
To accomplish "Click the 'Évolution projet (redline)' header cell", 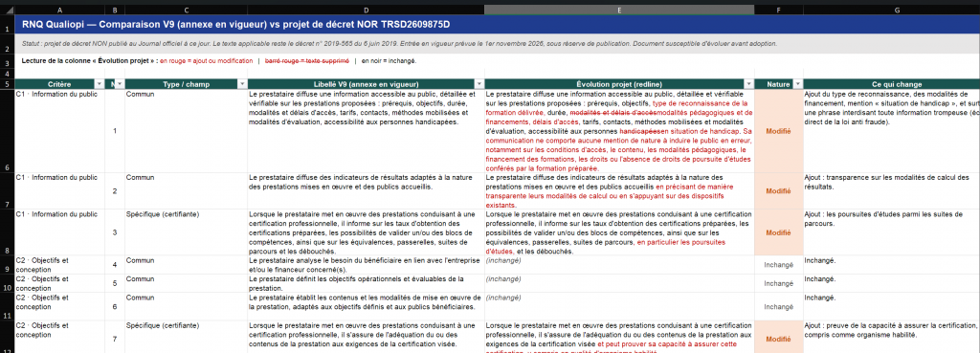I will [619, 84].
